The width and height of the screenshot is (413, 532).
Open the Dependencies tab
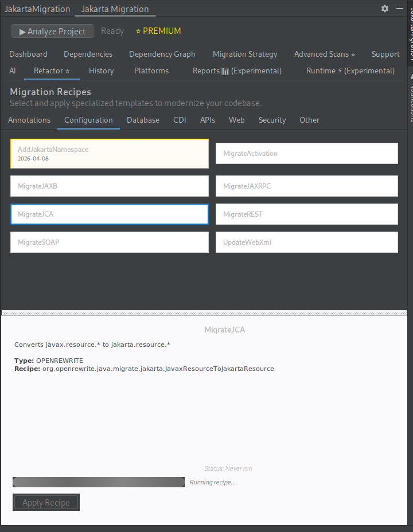coord(88,54)
